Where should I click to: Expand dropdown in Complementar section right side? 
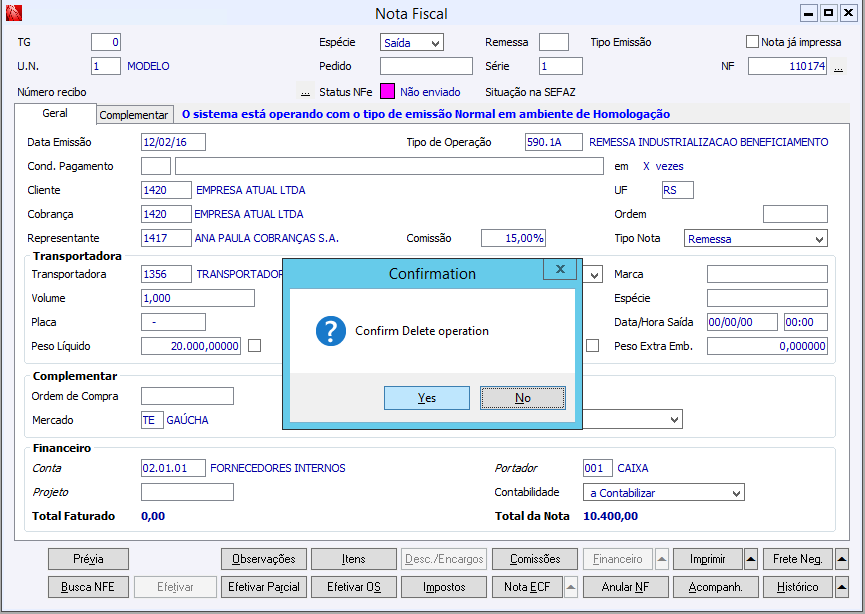(674, 420)
